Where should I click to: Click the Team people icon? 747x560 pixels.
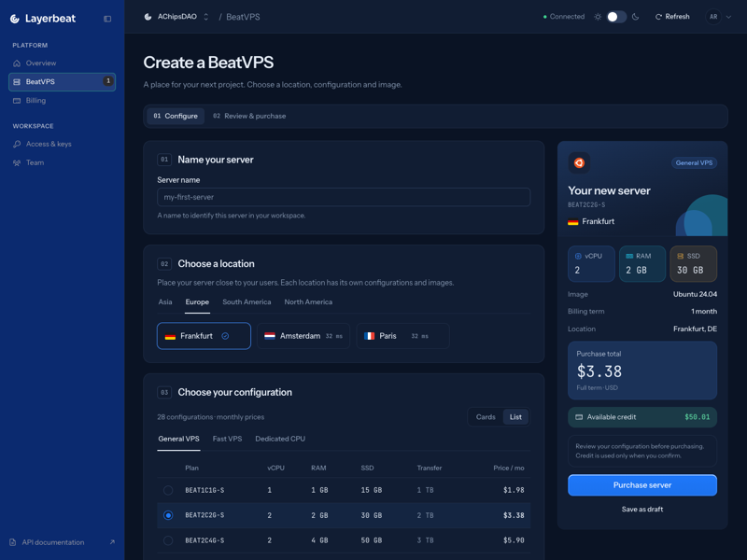tap(17, 162)
